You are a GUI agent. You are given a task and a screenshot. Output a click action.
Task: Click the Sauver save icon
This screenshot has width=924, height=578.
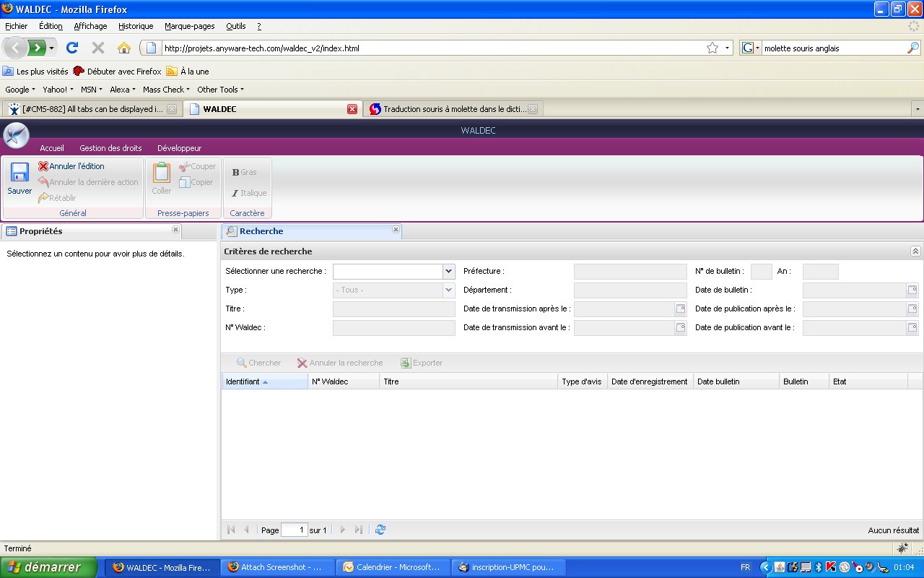coord(19,173)
